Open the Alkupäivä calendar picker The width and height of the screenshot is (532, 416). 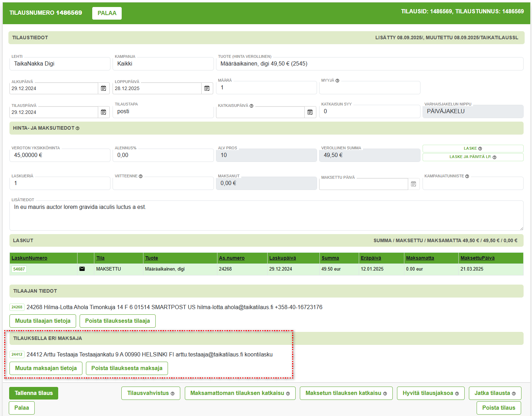103,88
